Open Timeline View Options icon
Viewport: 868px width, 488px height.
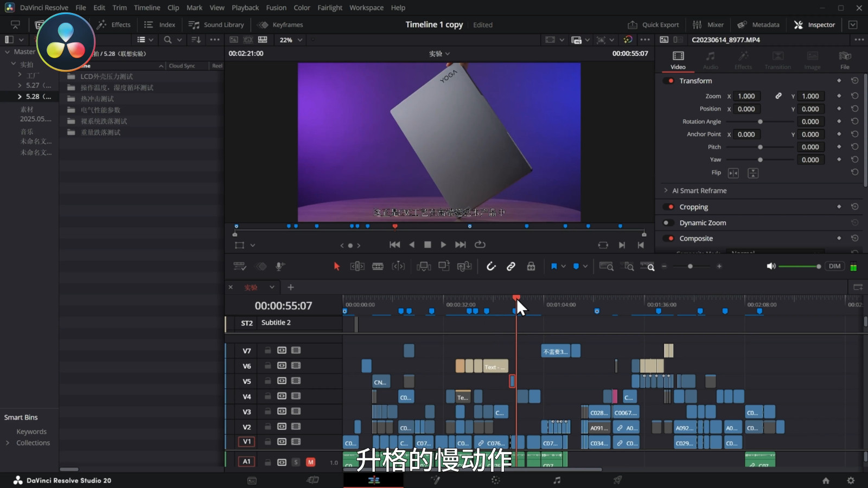(239, 266)
